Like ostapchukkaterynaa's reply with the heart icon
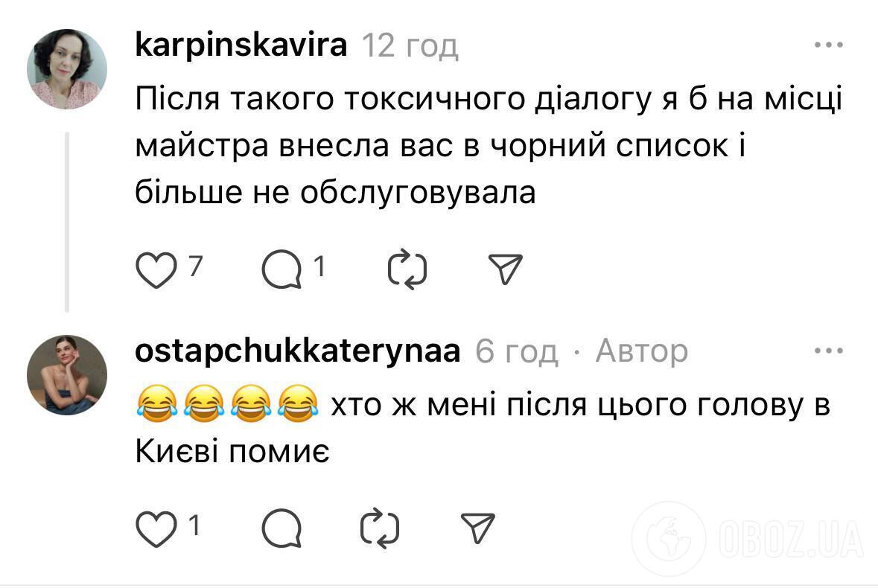The width and height of the screenshot is (878, 588). (x=156, y=530)
